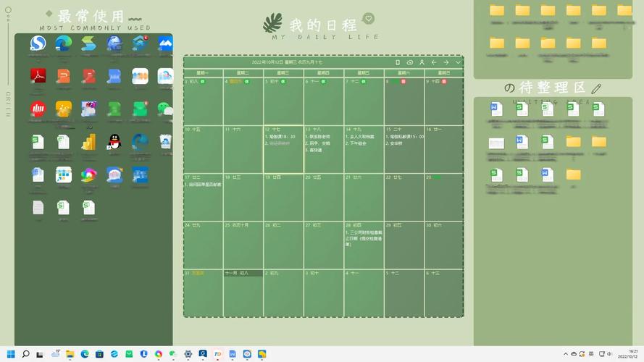This screenshot has width=644, height=362.
Task: Select calendar cell 15 二十
Action: [x=404, y=149]
